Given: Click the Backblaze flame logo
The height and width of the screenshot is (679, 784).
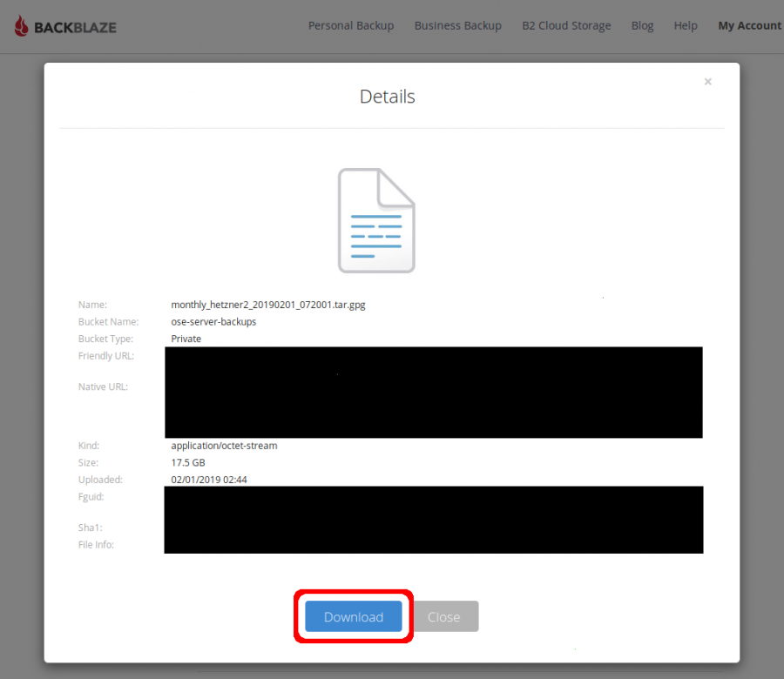Looking at the screenshot, I should click(x=22, y=26).
